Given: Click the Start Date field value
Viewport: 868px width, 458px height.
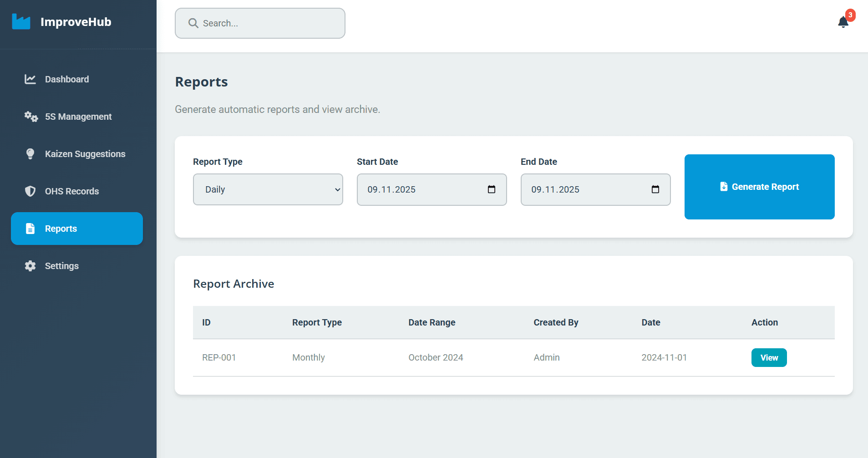Looking at the screenshot, I should (x=391, y=189).
